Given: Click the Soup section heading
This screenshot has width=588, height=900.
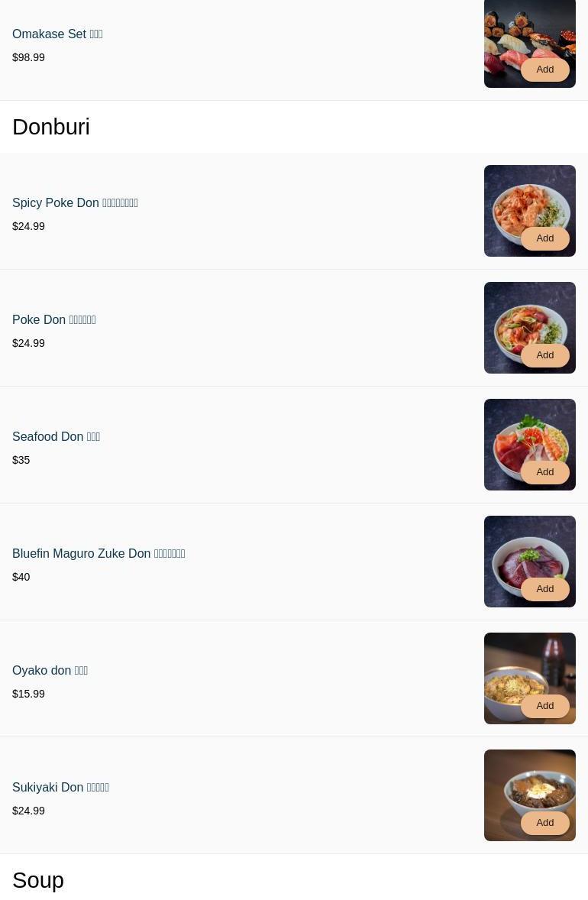Looking at the screenshot, I should (38, 880).
